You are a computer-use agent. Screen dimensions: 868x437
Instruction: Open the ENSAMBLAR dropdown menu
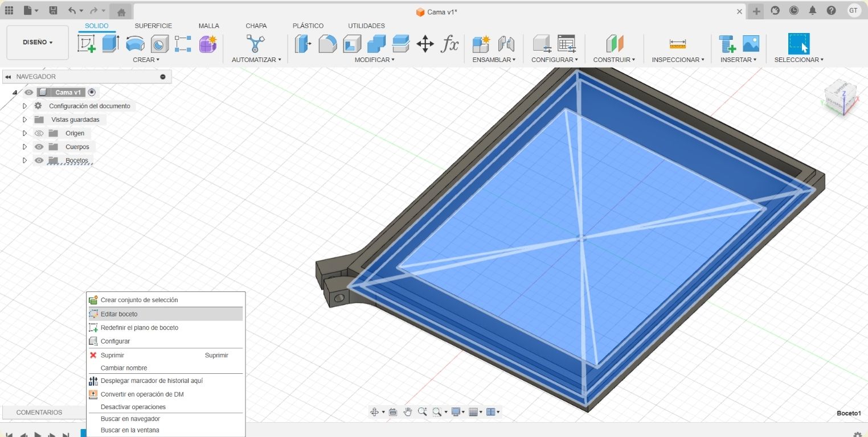pyautogui.click(x=494, y=60)
